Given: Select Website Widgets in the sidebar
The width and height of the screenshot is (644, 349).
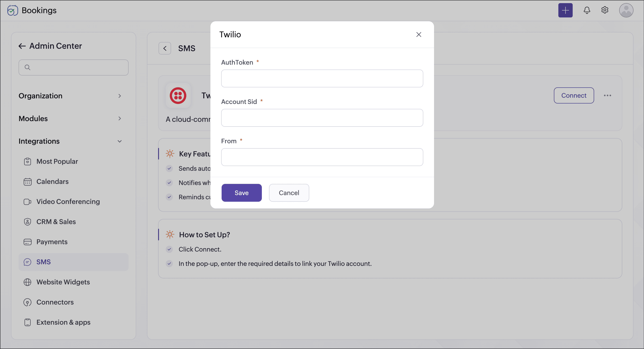Looking at the screenshot, I should [63, 282].
